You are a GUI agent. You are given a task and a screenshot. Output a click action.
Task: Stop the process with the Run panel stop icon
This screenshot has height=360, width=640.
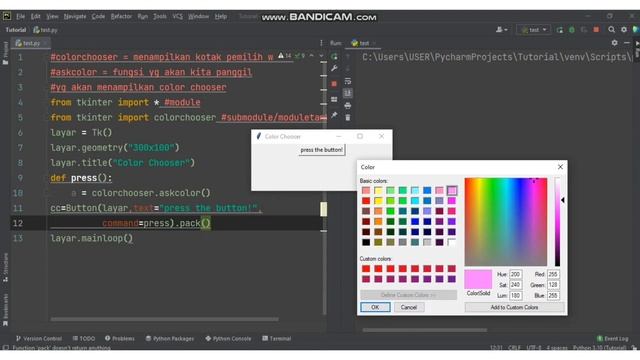[x=334, y=83]
